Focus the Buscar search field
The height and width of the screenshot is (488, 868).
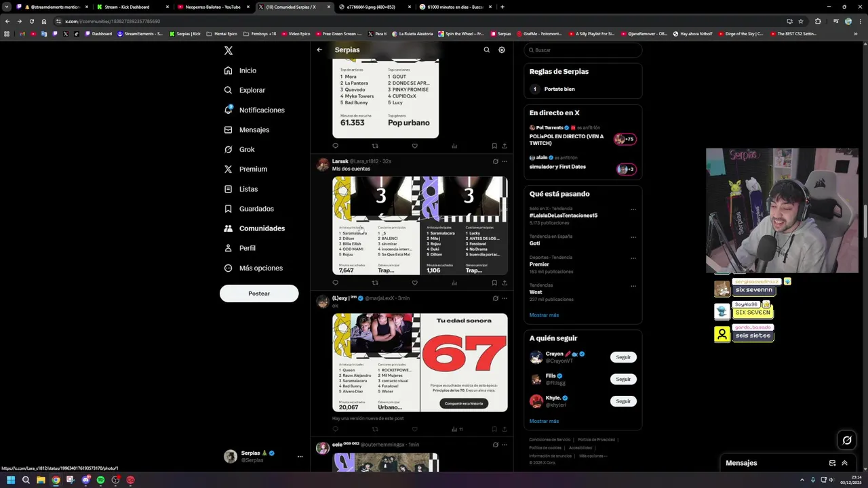[x=583, y=50]
